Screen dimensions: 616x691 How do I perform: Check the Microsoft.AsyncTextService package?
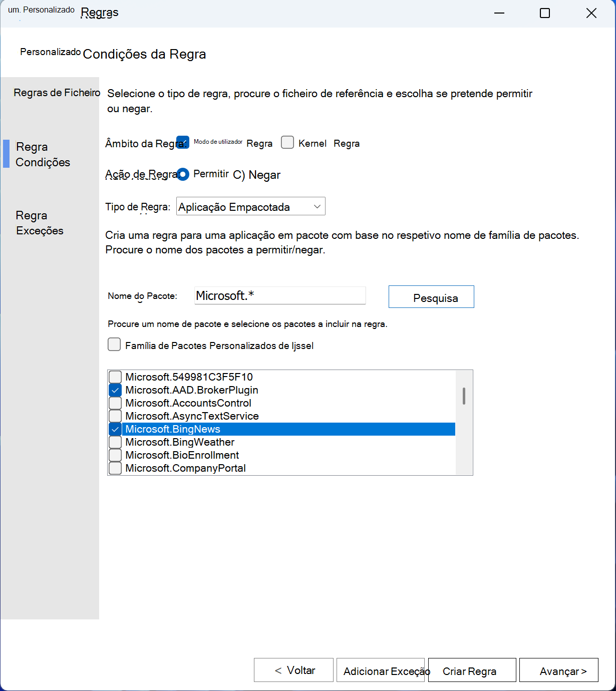click(x=115, y=416)
